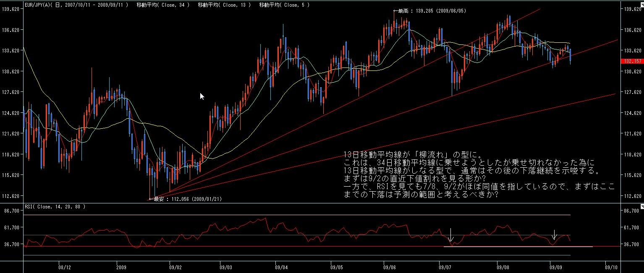This screenshot has width=644, height=273.
Task: Click the RSI( Close, 14, 20, 80 ) label
Action: pyautogui.click(x=55, y=207)
